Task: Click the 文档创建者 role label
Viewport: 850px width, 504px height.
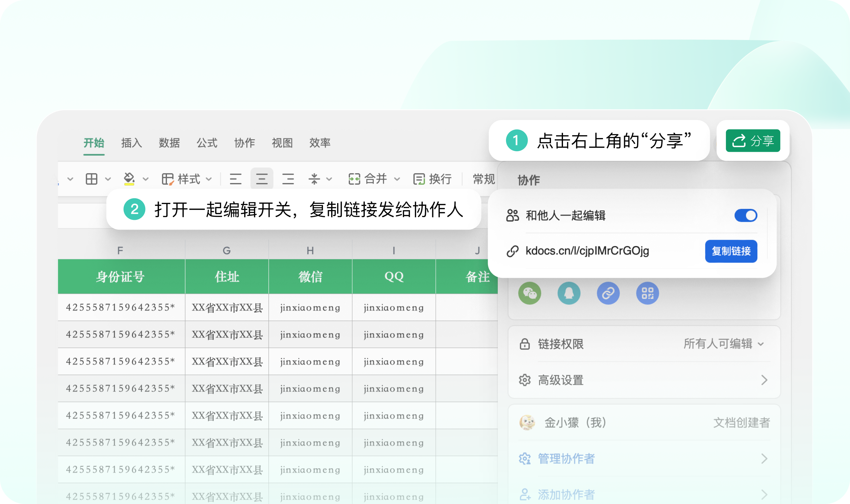Action: (x=741, y=422)
